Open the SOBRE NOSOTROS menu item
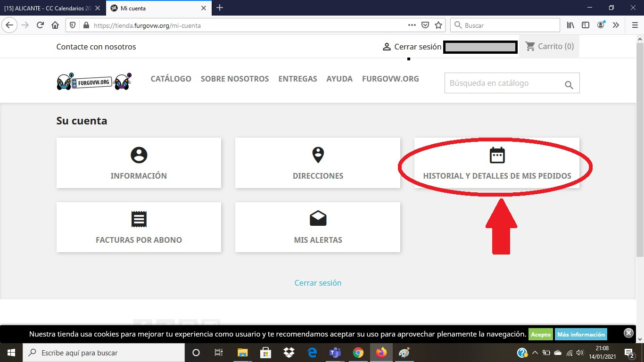 coord(235,79)
